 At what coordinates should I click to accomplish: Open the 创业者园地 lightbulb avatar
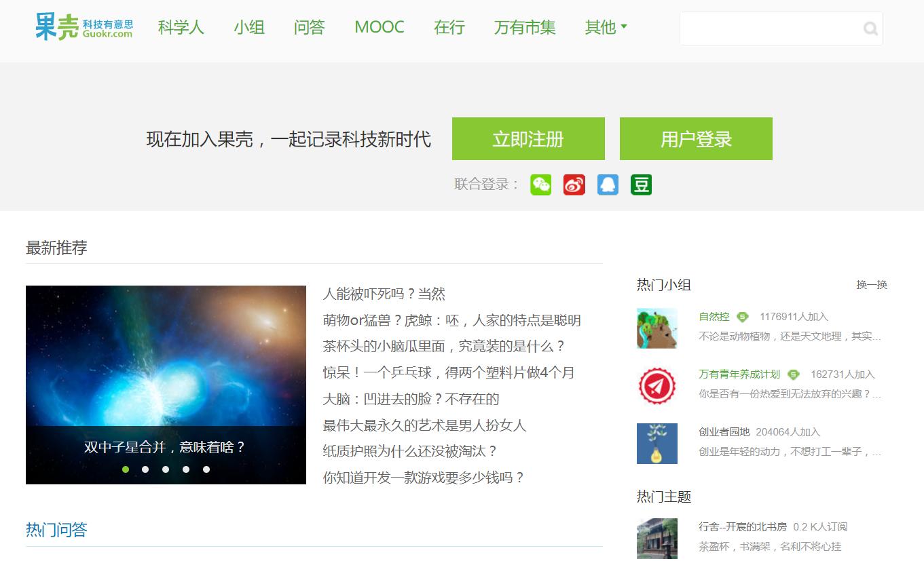(657, 444)
